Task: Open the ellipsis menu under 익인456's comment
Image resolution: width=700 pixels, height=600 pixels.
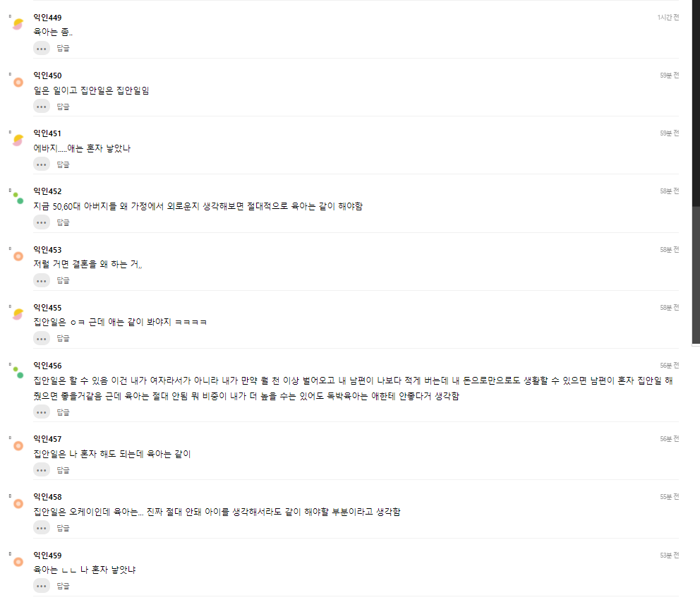Action: pyautogui.click(x=42, y=412)
